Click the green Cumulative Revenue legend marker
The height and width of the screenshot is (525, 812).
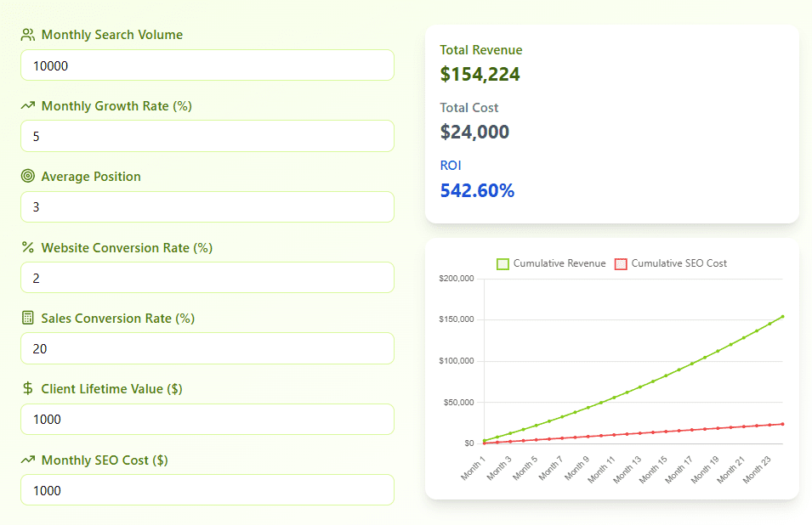pos(502,263)
